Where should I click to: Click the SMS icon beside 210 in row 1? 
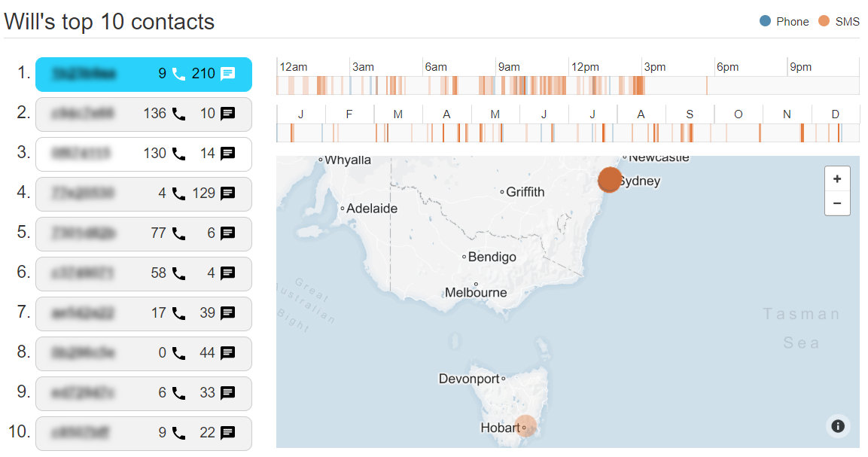[x=227, y=74]
